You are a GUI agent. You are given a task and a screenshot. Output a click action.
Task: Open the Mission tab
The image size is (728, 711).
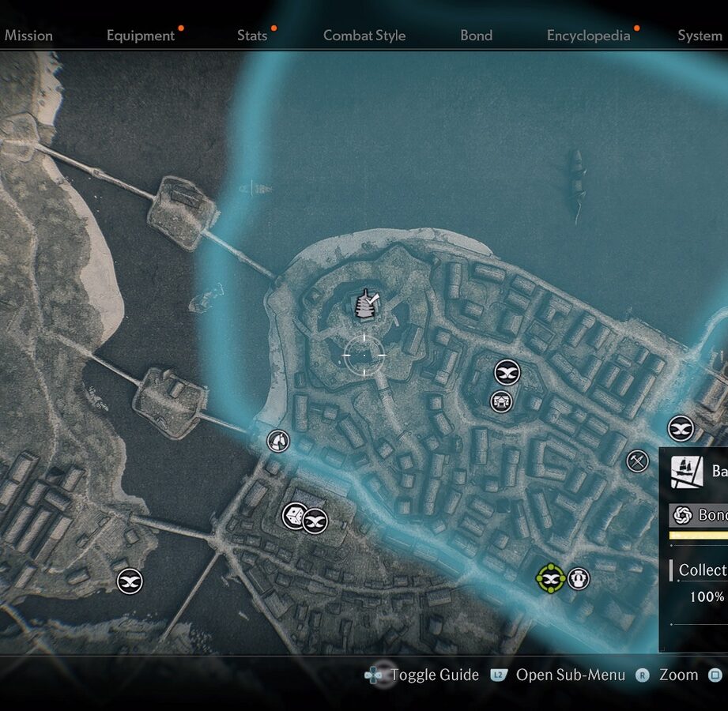click(28, 36)
